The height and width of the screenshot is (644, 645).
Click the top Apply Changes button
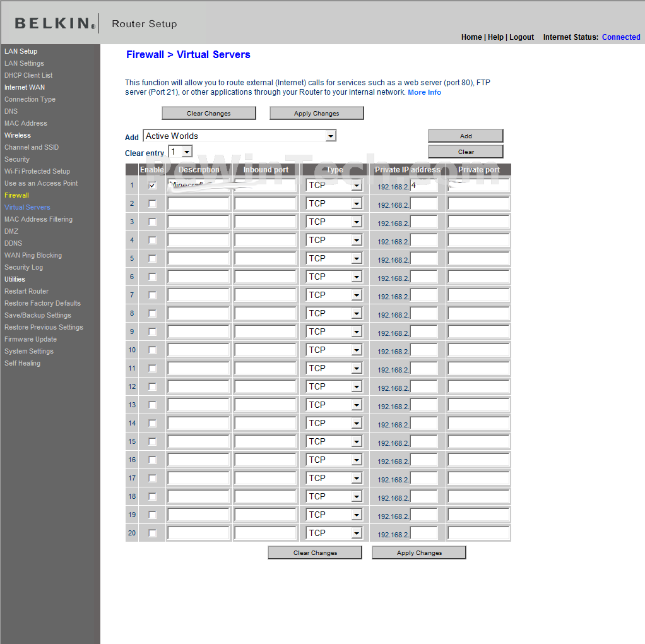[316, 113]
